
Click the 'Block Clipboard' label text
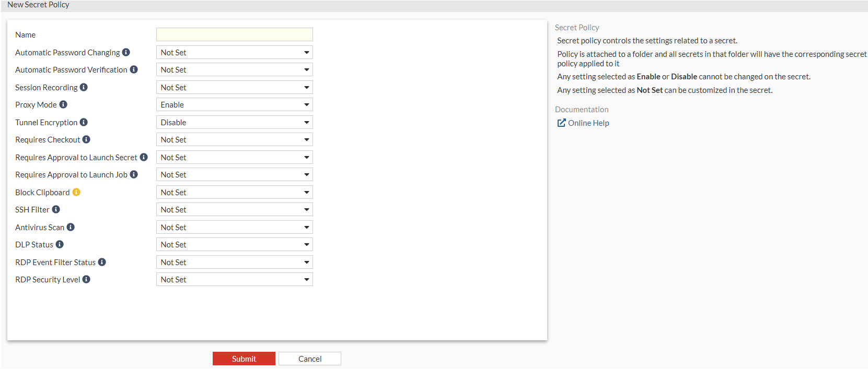click(42, 192)
